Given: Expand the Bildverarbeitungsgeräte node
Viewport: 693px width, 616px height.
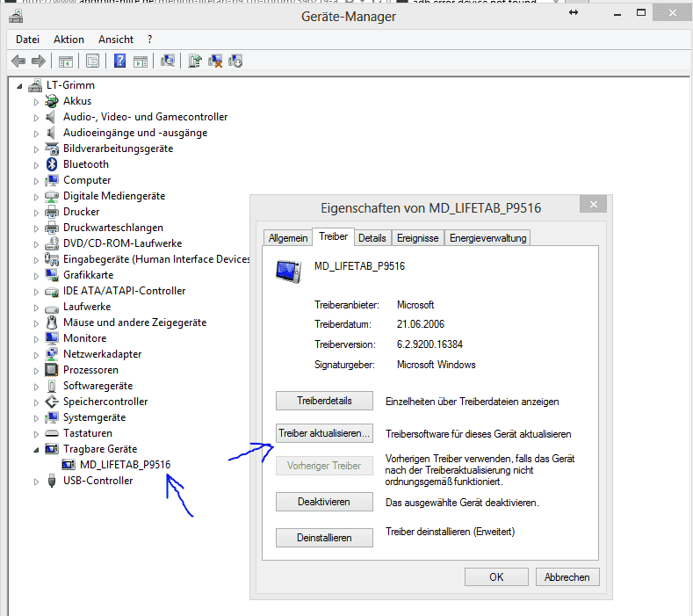Looking at the screenshot, I should click(x=36, y=149).
